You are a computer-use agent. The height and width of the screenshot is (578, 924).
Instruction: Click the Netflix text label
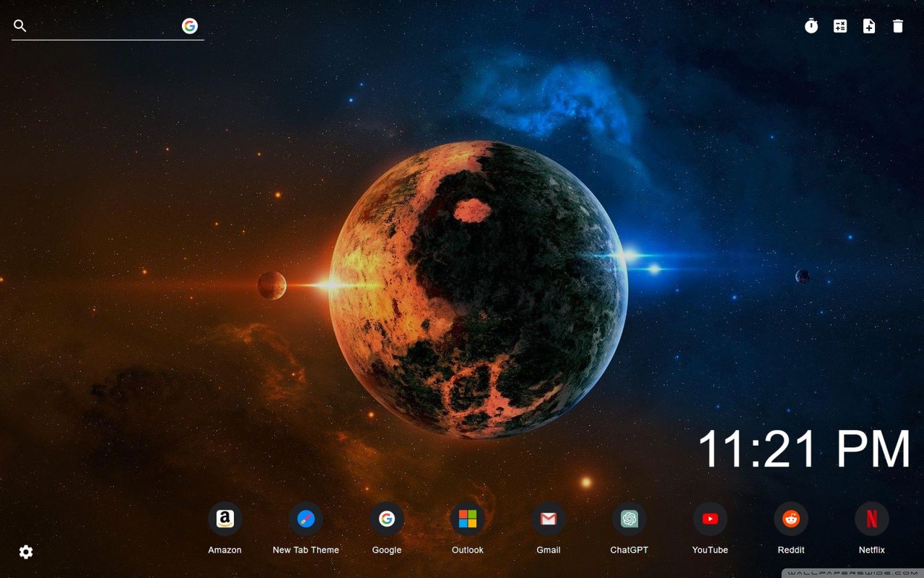pos(872,550)
